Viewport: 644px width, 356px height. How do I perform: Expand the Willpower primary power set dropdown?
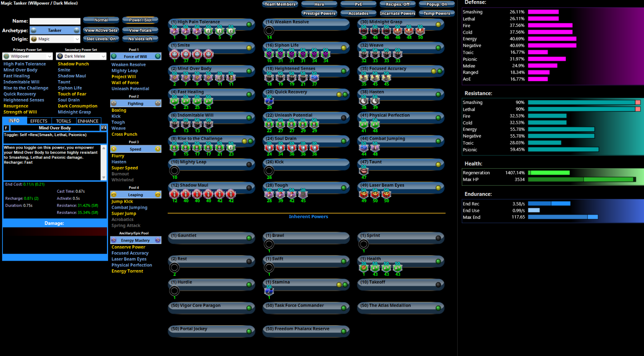click(x=28, y=56)
